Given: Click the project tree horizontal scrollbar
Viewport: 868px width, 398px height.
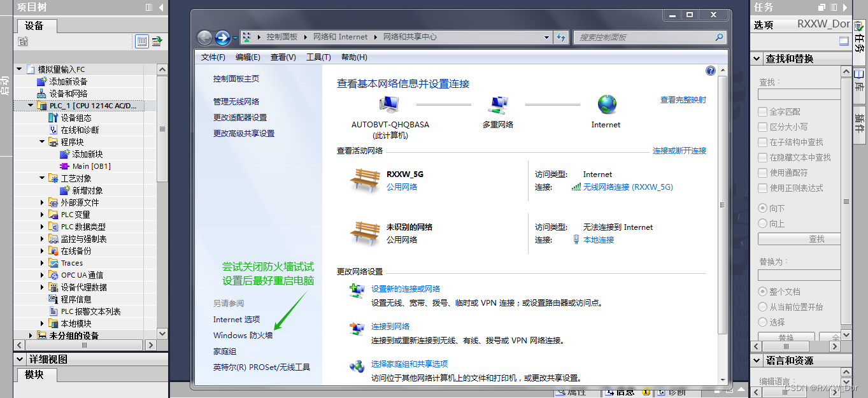Looking at the screenshot, I should pos(84,345).
